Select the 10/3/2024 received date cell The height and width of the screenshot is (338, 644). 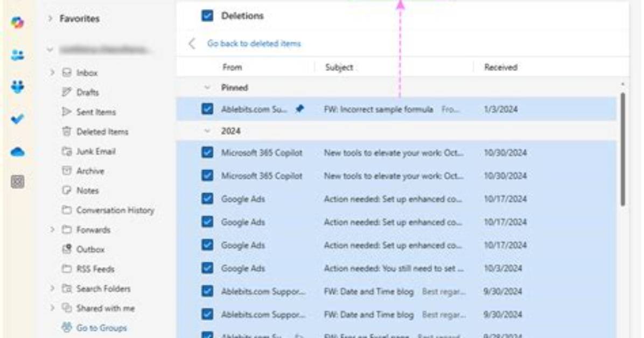pyautogui.click(x=503, y=269)
